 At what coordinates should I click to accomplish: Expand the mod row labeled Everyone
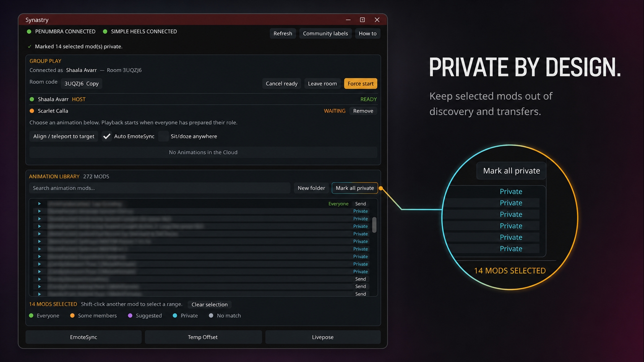(39, 204)
